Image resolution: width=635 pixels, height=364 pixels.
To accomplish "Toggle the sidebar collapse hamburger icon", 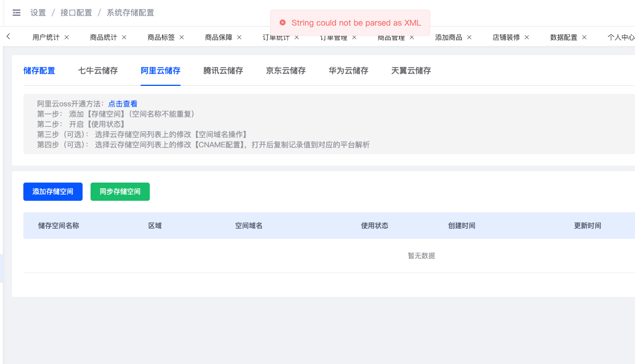I will click(17, 13).
